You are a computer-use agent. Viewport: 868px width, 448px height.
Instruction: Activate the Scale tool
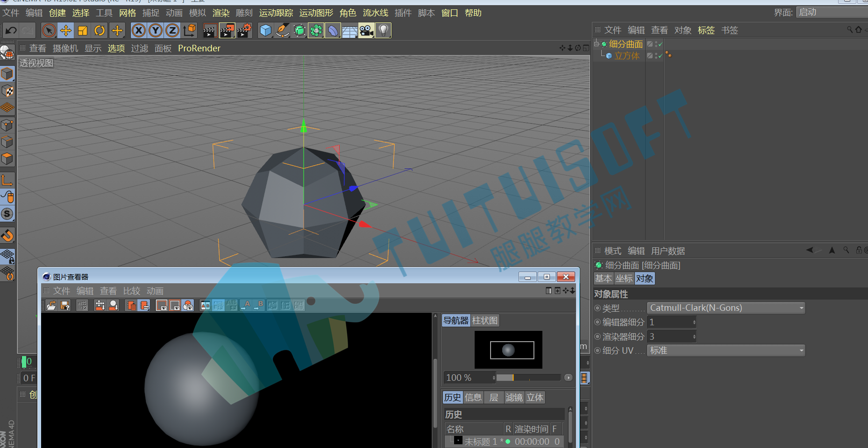[x=83, y=31]
